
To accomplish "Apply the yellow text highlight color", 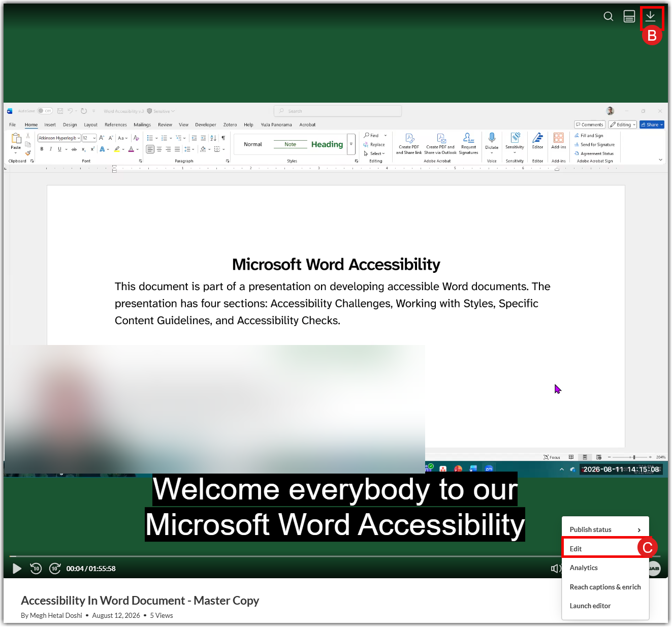I will (117, 149).
